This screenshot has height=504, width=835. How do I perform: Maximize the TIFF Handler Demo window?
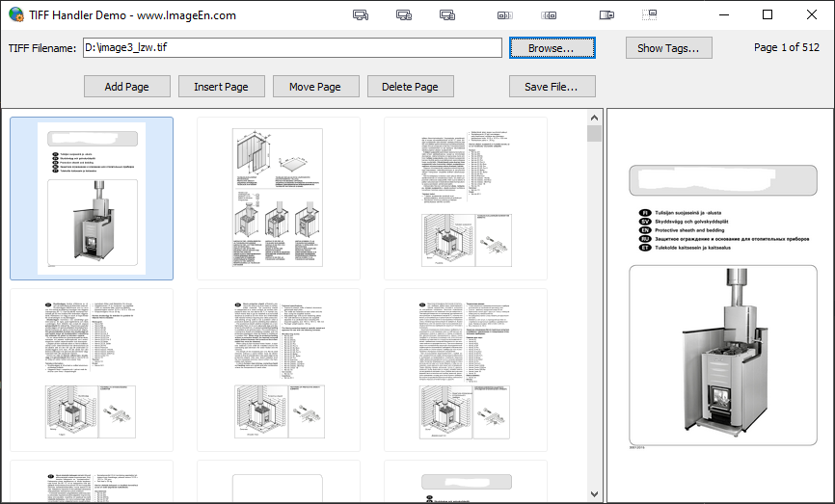pyautogui.click(x=768, y=14)
